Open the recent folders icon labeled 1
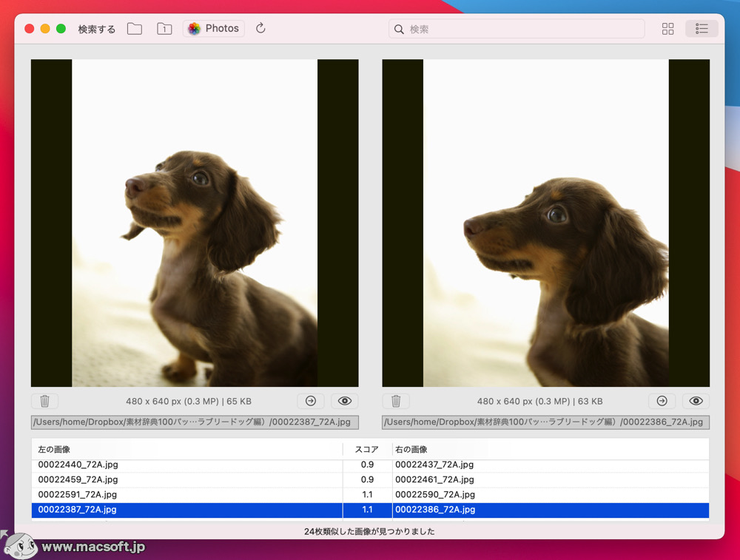740x560 pixels. (x=164, y=28)
